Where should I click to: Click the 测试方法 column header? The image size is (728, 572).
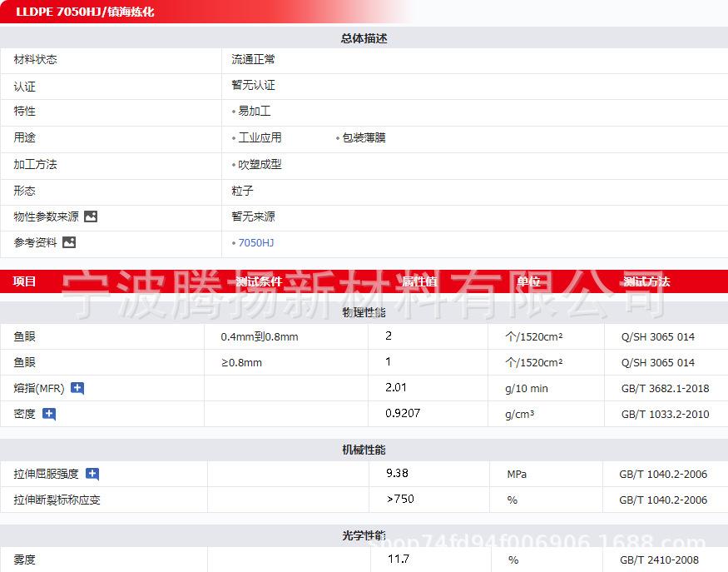coord(646,281)
